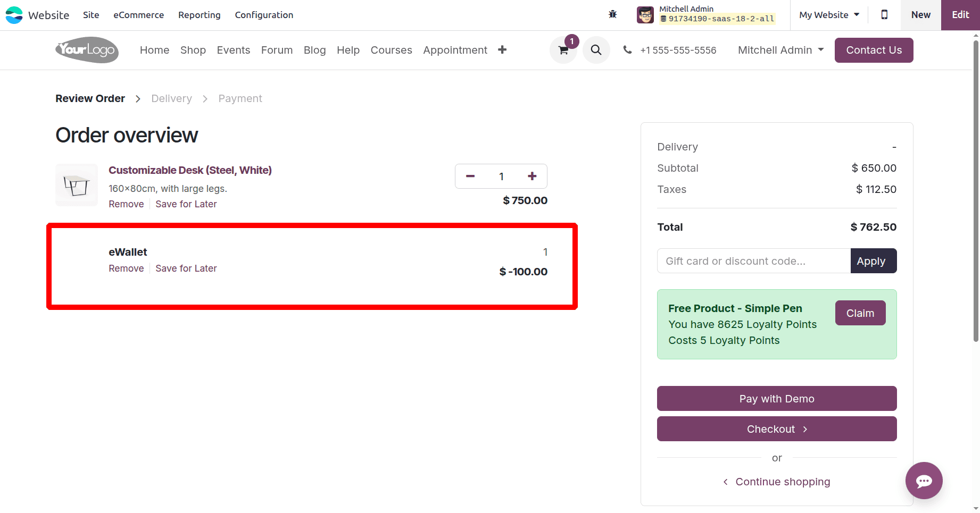Screen dimensions: 980x513
Task: Click the debug bug icon
Action: point(612,14)
